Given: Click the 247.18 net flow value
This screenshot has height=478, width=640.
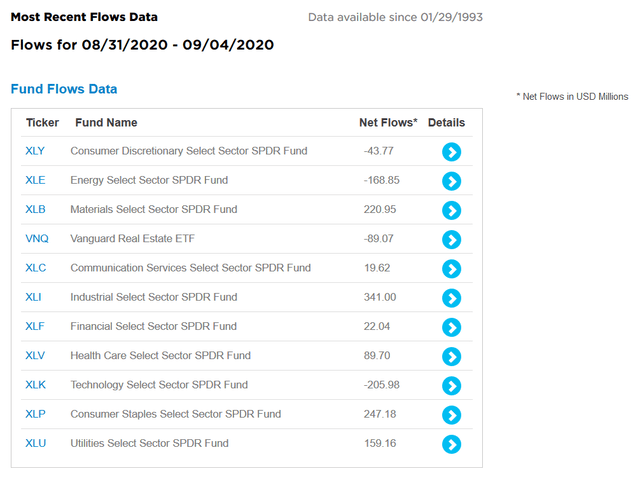Looking at the screenshot, I should pyautogui.click(x=380, y=414).
